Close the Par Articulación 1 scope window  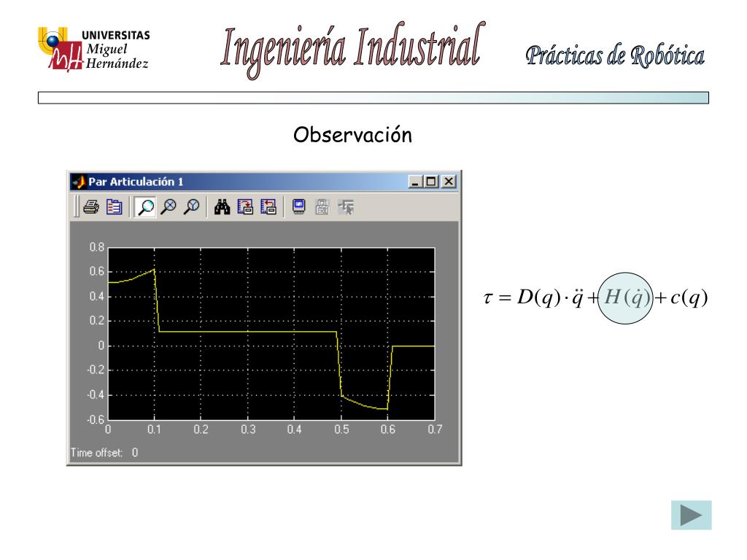pyautogui.click(x=449, y=182)
